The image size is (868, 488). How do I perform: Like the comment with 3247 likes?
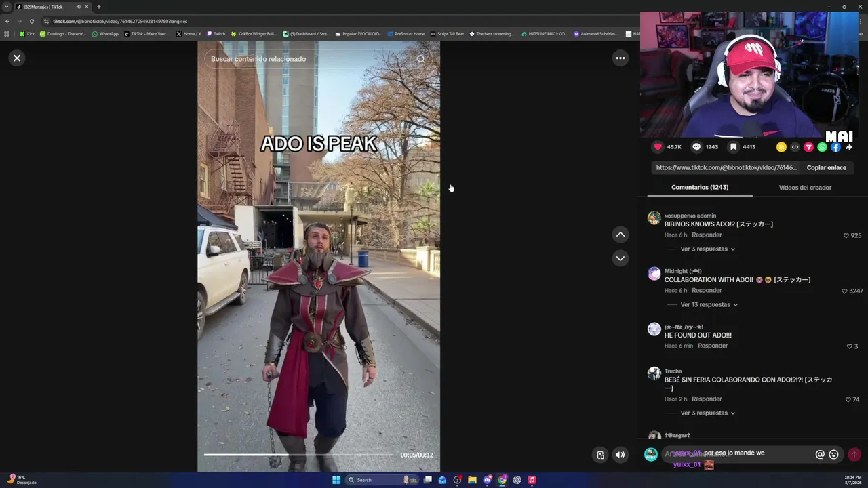[x=844, y=291]
